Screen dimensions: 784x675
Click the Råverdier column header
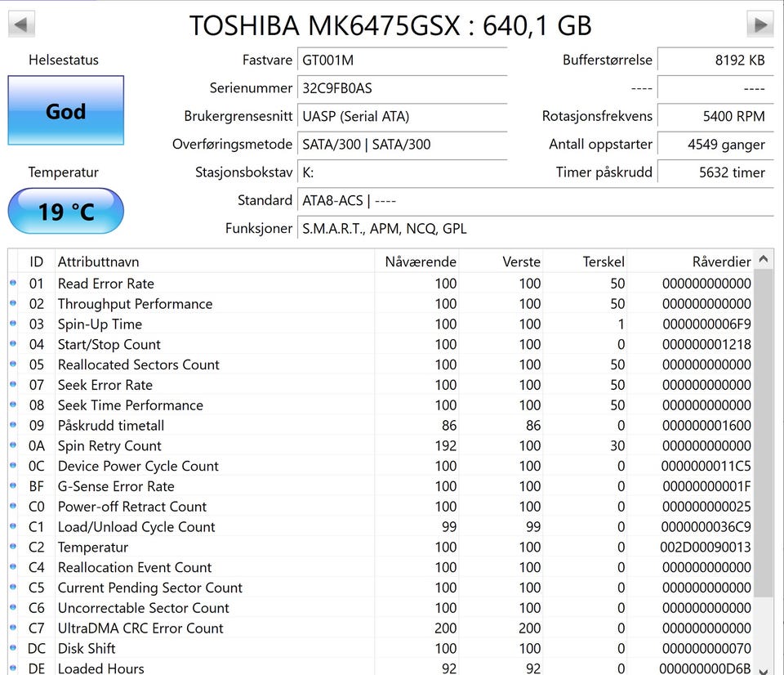pyautogui.click(x=721, y=262)
